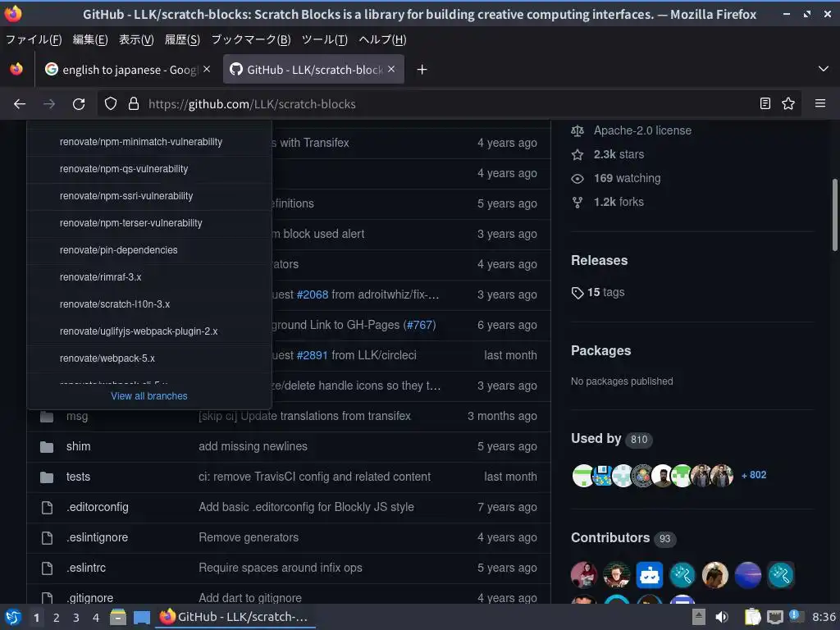Open pull request #2891 link
The image size is (840, 630).
click(x=312, y=356)
